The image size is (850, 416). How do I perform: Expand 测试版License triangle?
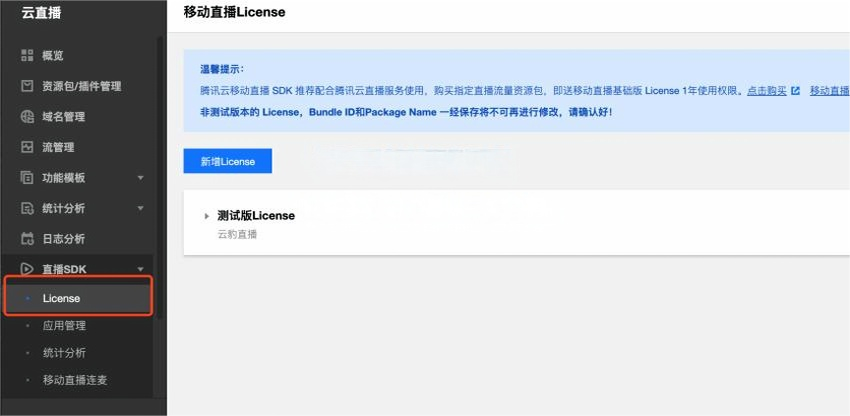coord(207,216)
